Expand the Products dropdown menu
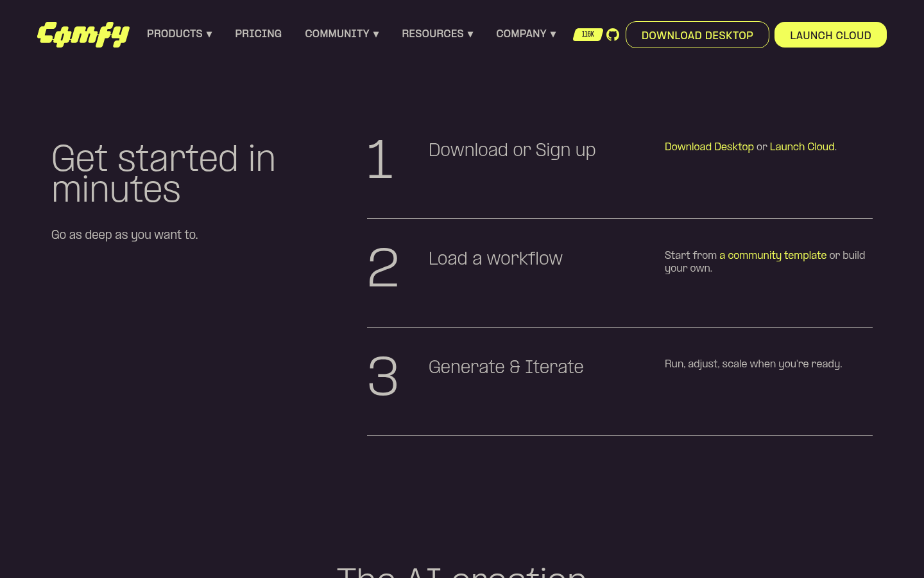This screenshot has width=924, height=578. tap(179, 34)
